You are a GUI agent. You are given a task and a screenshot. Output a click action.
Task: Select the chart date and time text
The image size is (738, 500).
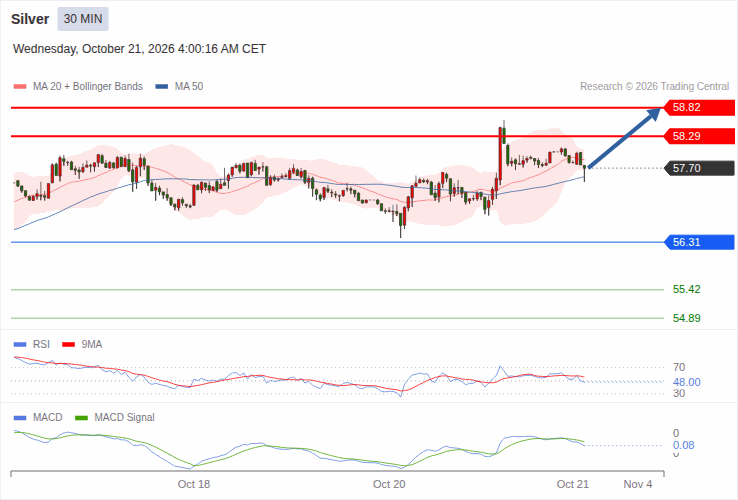pyautogui.click(x=139, y=49)
